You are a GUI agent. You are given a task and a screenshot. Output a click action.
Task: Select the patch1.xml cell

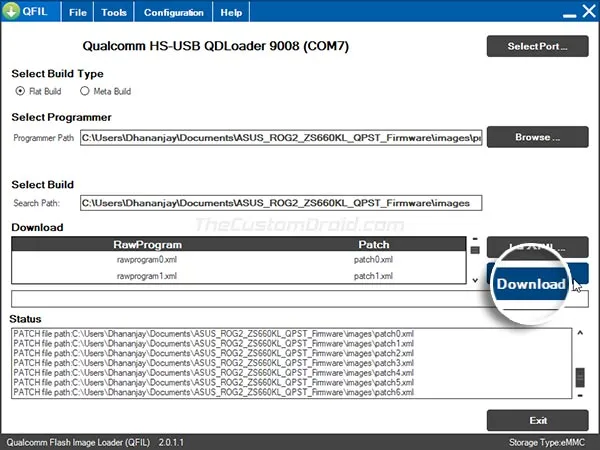point(373,276)
